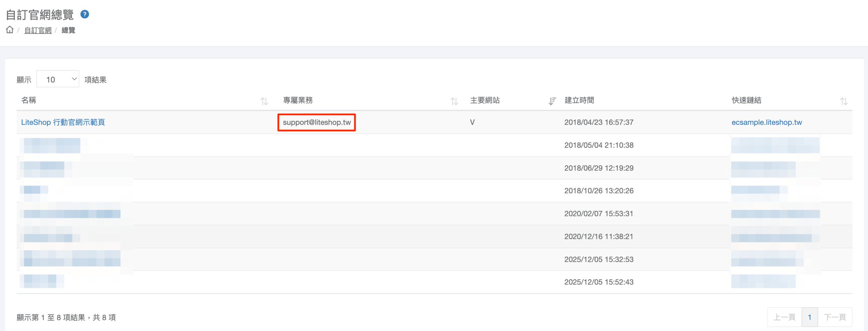
Task: Open 自訂官網 breadcrumb link
Action: (x=38, y=30)
